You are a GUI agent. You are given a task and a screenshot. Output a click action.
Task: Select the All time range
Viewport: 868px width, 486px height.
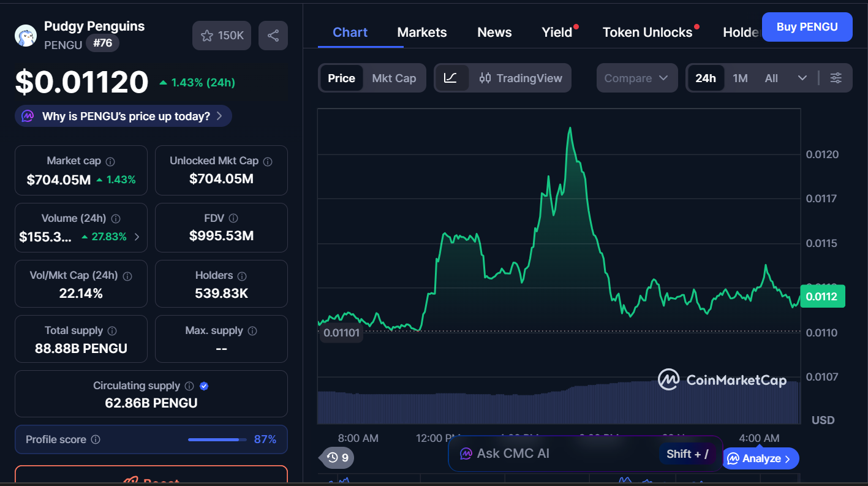[771, 78]
